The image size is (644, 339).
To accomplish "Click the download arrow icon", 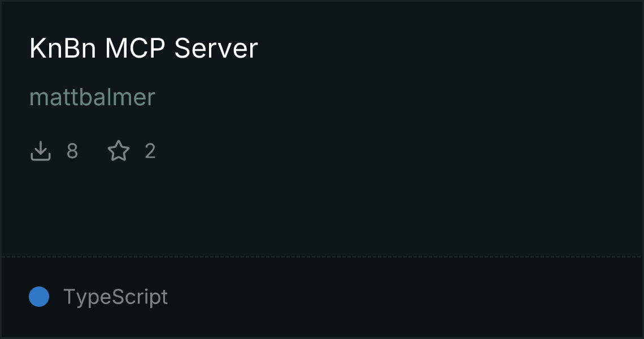I will pyautogui.click(x=41, y=151).
